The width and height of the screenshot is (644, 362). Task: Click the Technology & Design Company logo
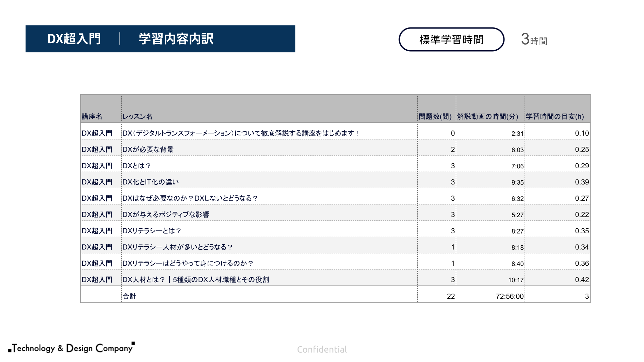click(x=71, y=348)
